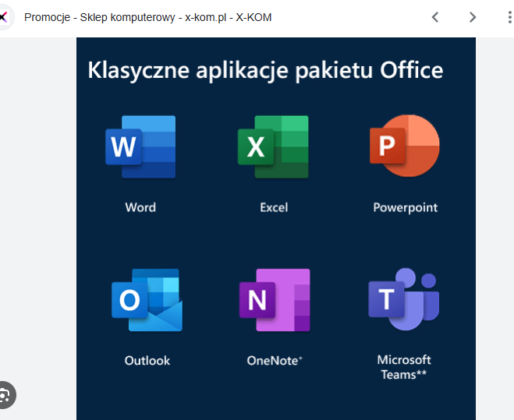The width and height of the screenshot is (514, 420).
Task: Click the "Microsoft Teams" text label
Action: click(404, 367)
